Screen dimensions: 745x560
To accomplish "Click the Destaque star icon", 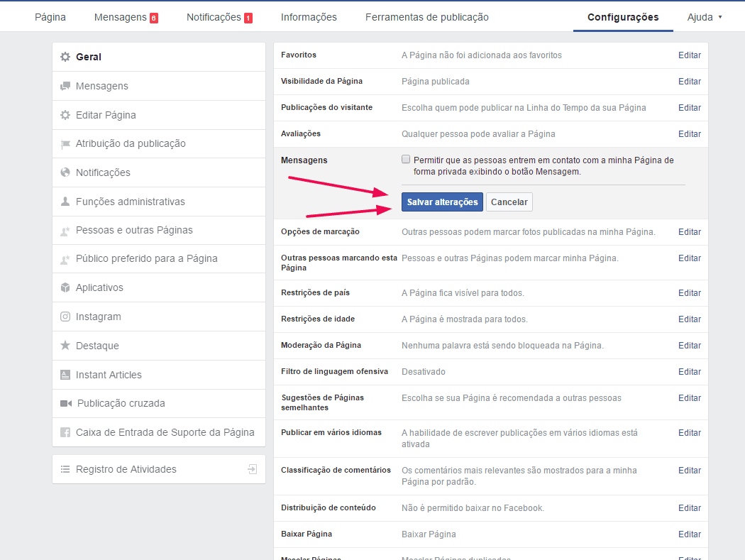I will tap(65, 346).
